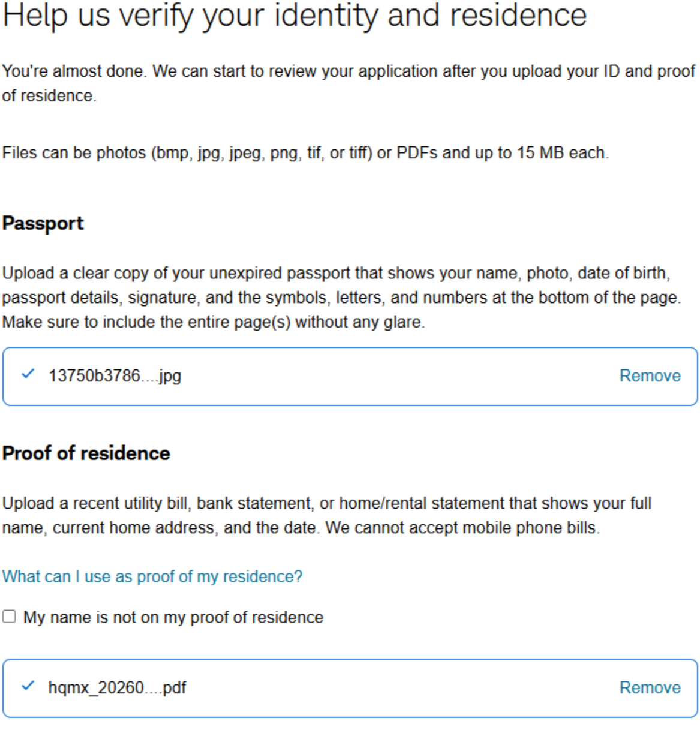Click the 'Proof of residence' section heading
Viewport: 700px width, 733px height.
[x=86, y=453]
